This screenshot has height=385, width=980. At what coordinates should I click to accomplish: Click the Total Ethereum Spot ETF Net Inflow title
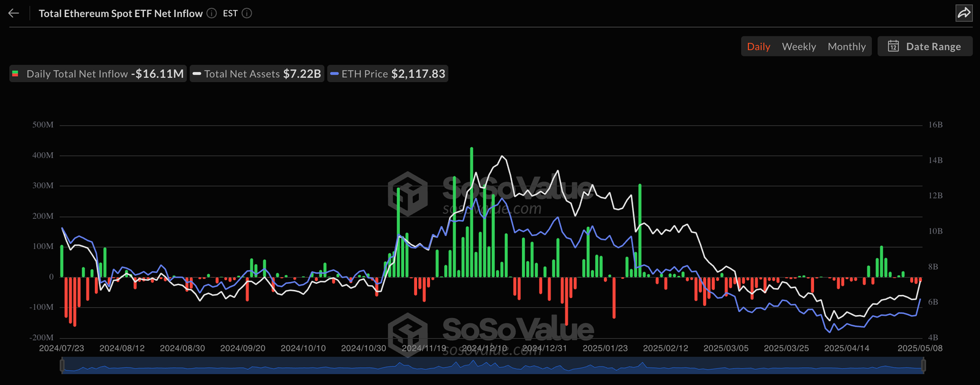coord(121,13)
